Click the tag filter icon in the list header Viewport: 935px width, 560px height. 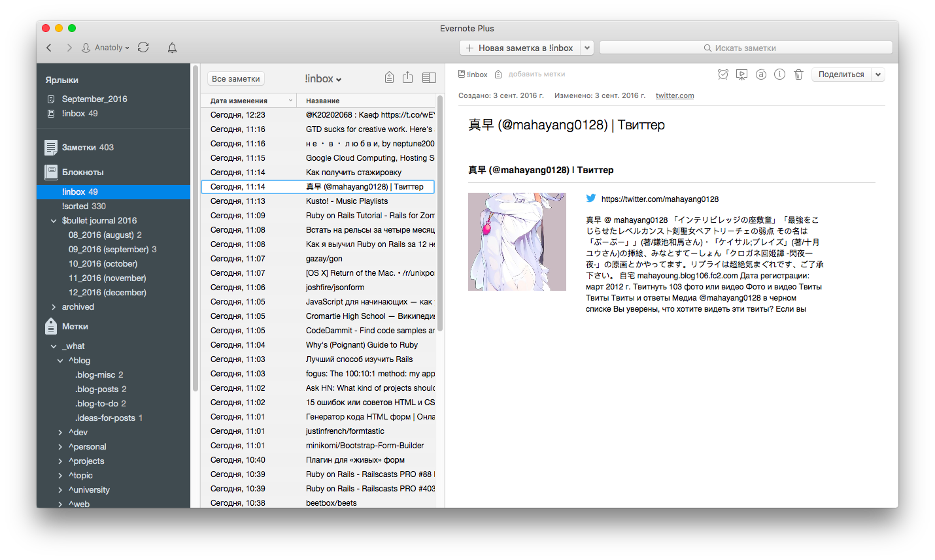(389, 78)
